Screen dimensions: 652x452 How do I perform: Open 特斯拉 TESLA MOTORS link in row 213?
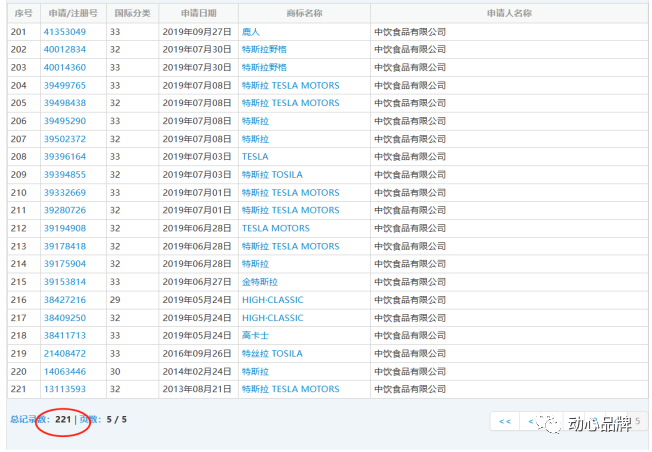pos(291,246)
